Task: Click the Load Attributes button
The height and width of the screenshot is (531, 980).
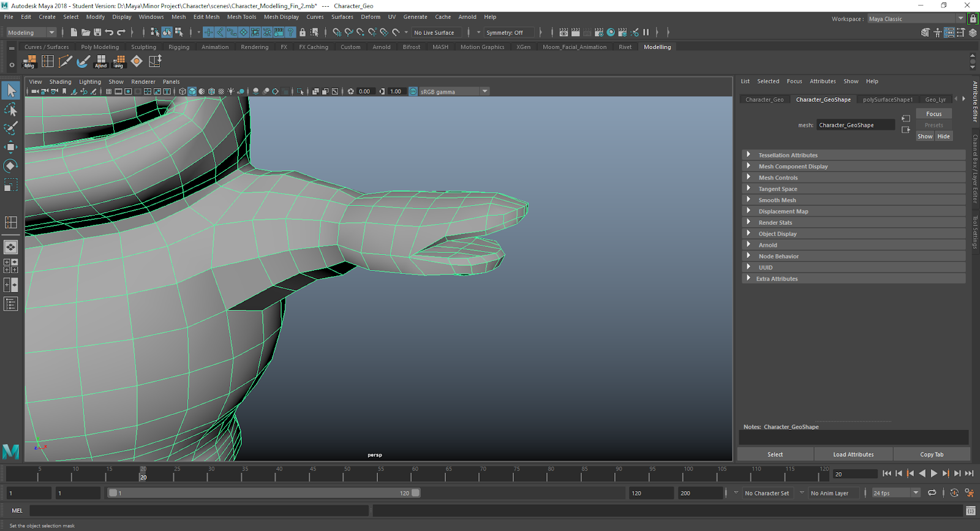Action: 853,454
